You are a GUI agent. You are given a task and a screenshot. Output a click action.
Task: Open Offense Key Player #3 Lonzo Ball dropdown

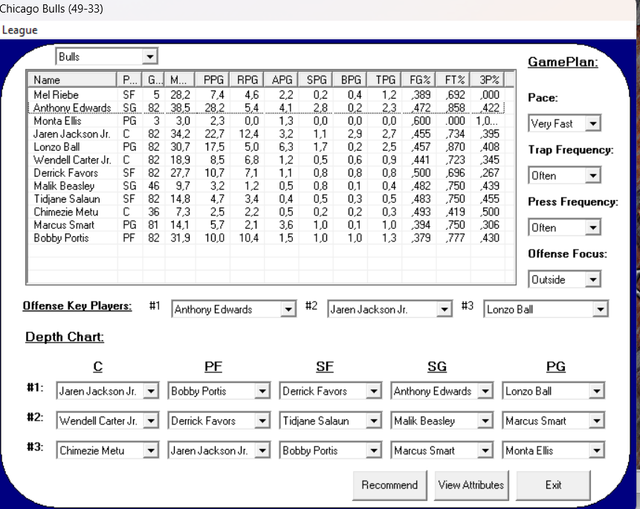click(x=546, y=309)
